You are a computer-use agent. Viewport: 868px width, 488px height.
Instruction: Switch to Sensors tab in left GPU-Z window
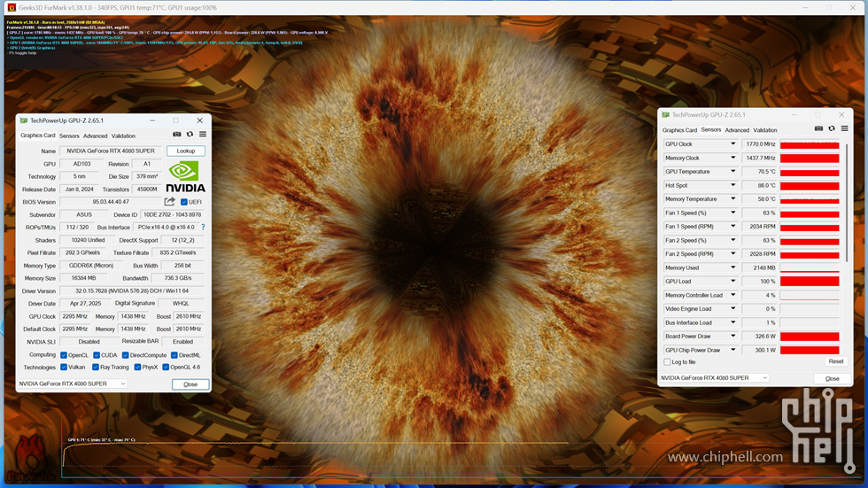(x=69, y=136)
